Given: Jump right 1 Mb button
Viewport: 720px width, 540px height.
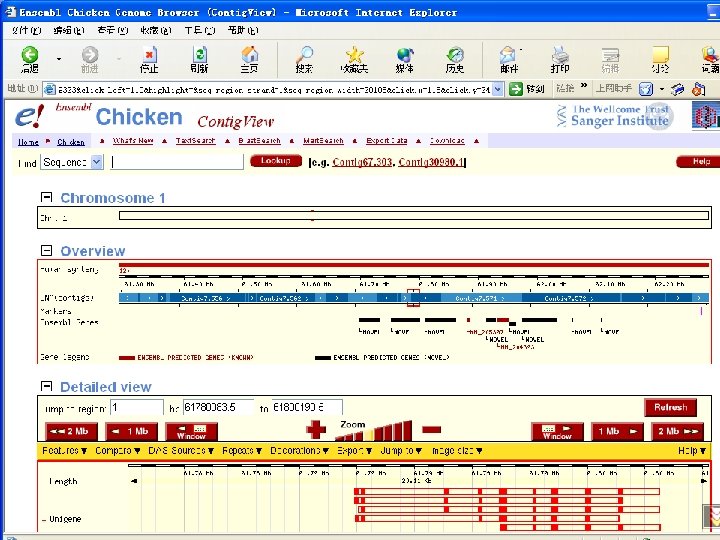Looking at the screenshot, I should click(617, 432).
